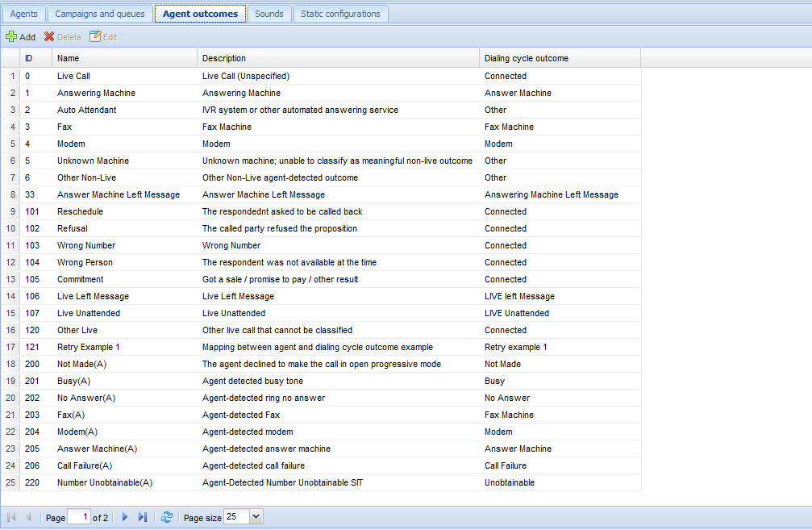Screen dimensions: 812x530
Task: Select the Retry Example 1 row
Action: coord(321,347)
